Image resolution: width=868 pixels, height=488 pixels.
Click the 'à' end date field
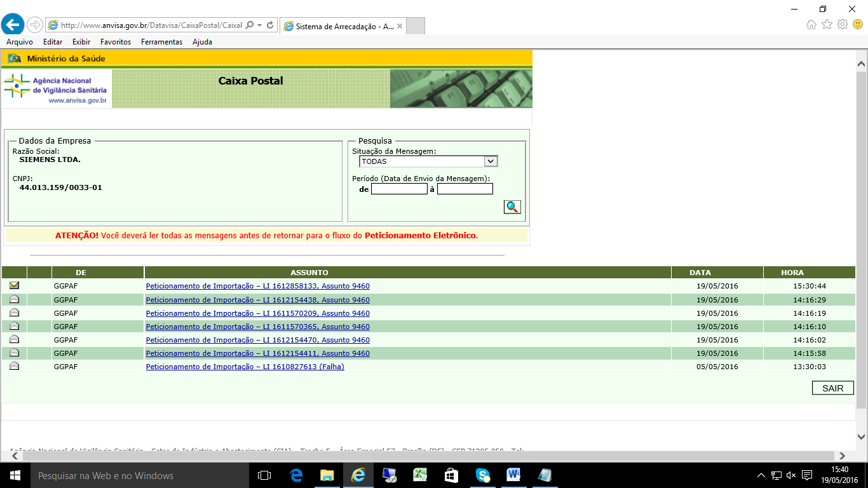(465, 189)
